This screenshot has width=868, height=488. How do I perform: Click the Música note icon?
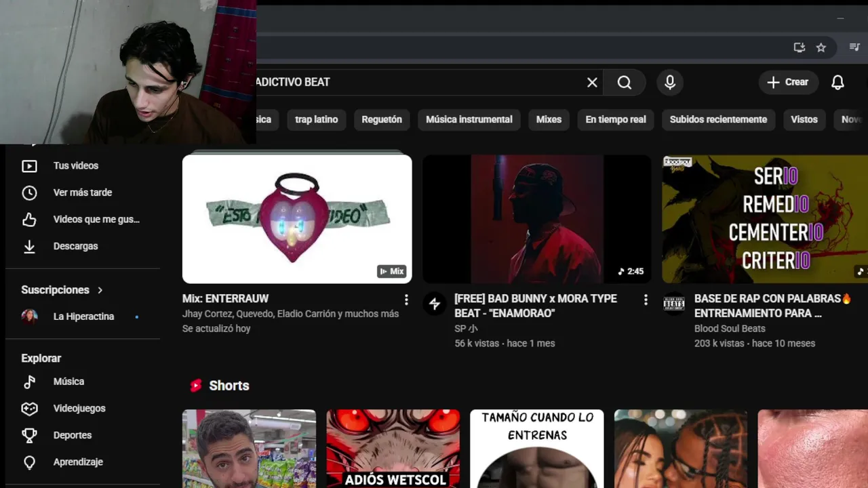(29, 382)
